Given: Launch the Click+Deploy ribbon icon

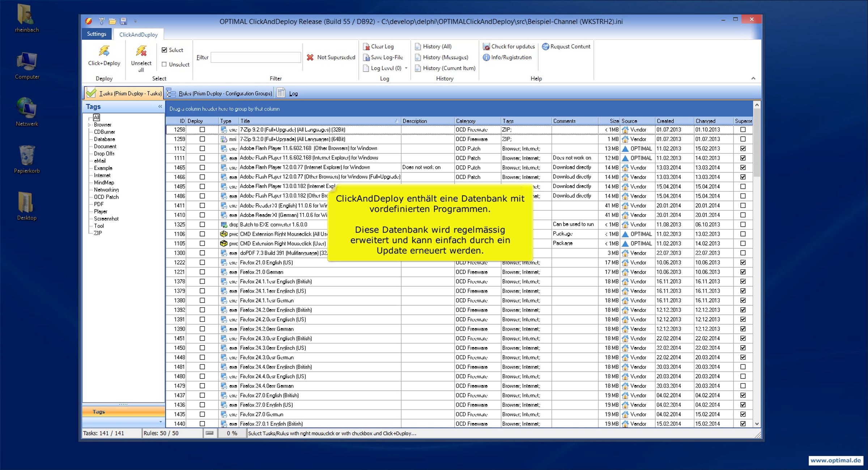Looking at the screenshot, I should (104, 51).
